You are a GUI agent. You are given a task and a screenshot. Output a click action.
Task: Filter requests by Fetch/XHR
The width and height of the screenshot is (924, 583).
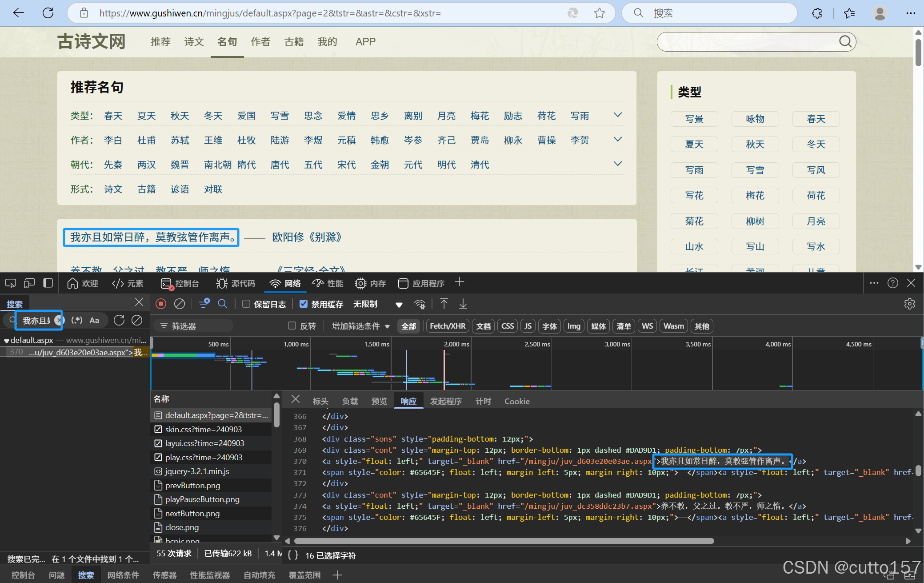(447, 326)
